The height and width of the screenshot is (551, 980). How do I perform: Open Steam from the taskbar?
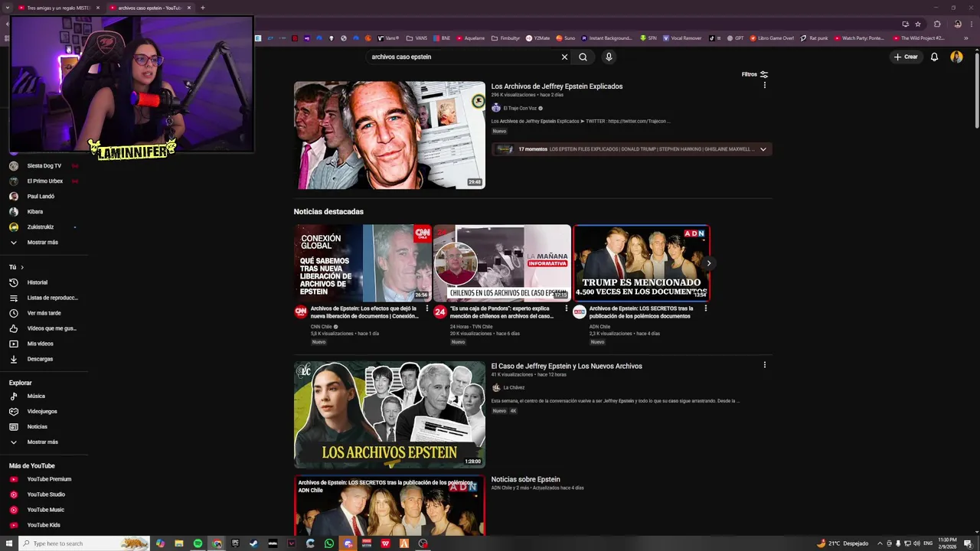(253, 543)
